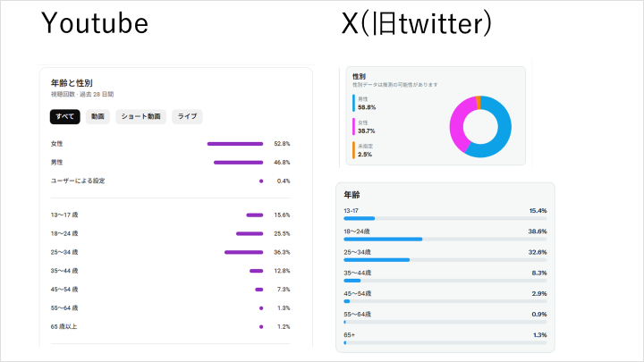
Task: Click the 25〜34 歳 36.3% bar
Action: point(243,252)
